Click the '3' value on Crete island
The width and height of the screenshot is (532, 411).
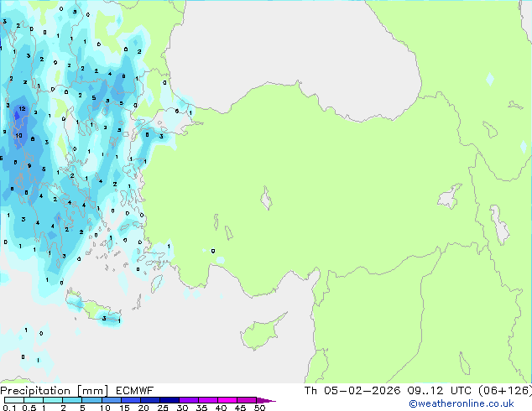(x=104, y=318)
